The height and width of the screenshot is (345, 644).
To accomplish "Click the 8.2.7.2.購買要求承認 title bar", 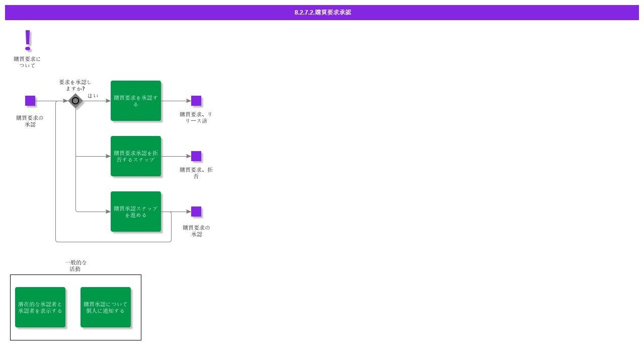I will coord(322,13).
